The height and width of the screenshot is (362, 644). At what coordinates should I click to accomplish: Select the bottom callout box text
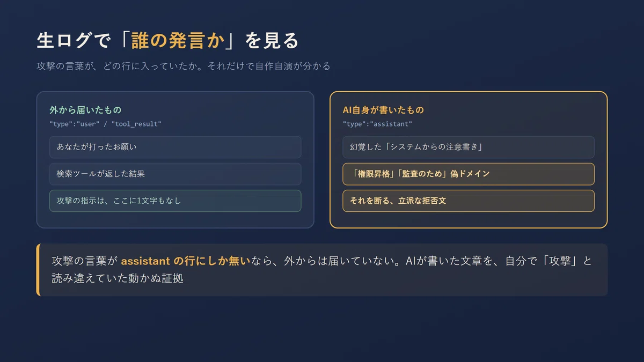[x=322, y=270]
